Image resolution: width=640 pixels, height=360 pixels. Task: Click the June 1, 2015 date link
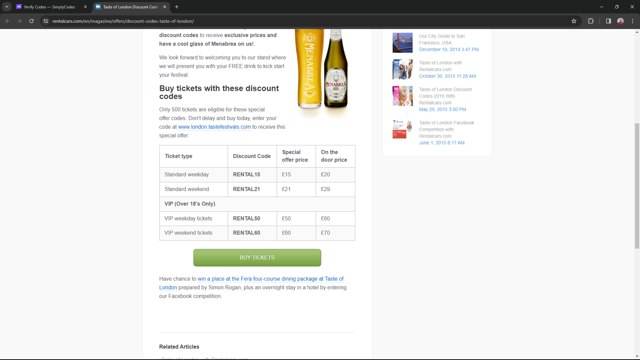click(442, 143)
